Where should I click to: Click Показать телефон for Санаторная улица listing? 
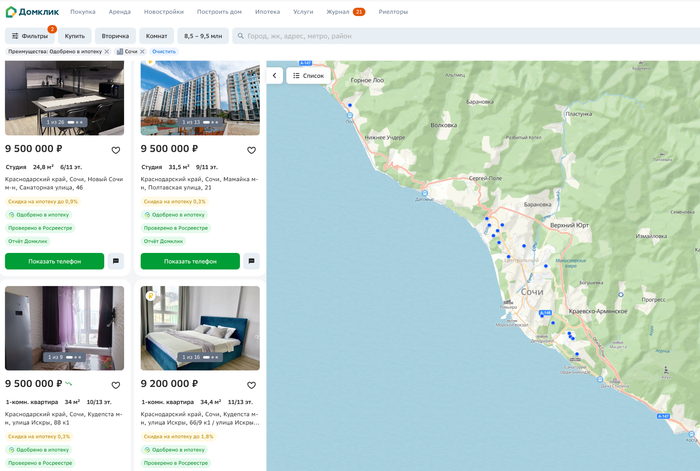click(x=54, y=261)
